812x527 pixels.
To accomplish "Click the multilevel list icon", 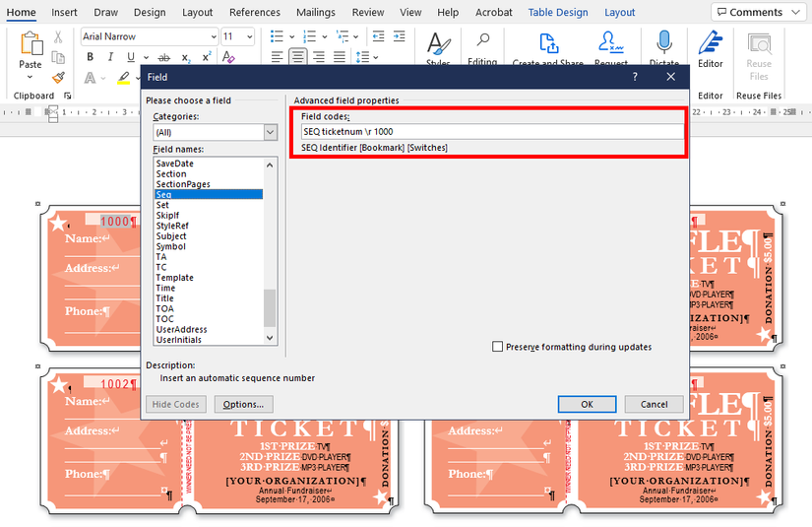I will [342, 36].
